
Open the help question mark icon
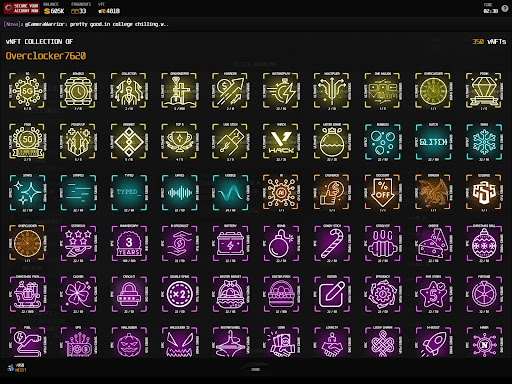pos(505,9)
